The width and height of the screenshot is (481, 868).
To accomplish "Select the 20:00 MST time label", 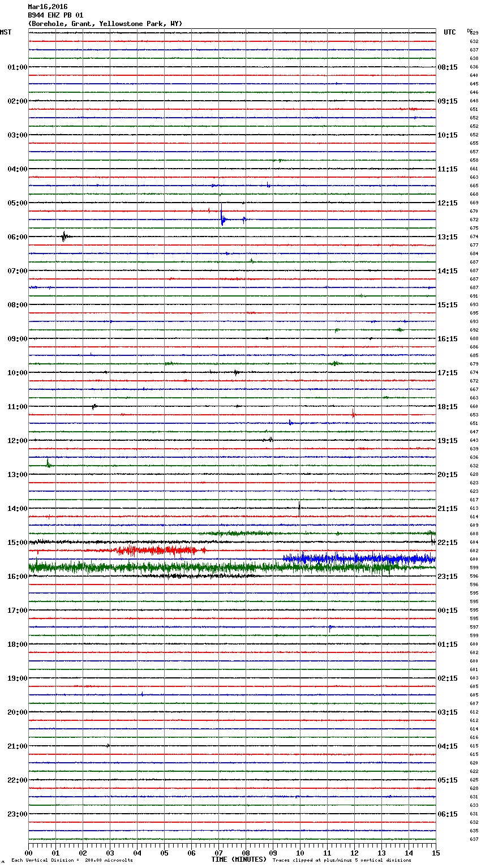I will (x=17, y=712).
